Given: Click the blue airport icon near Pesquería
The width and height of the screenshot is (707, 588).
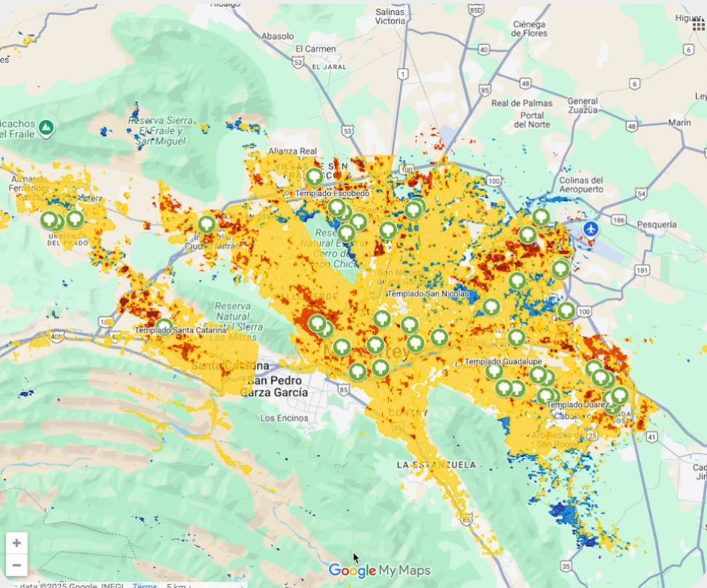Looking at the screenshot, I should point(589,229).
